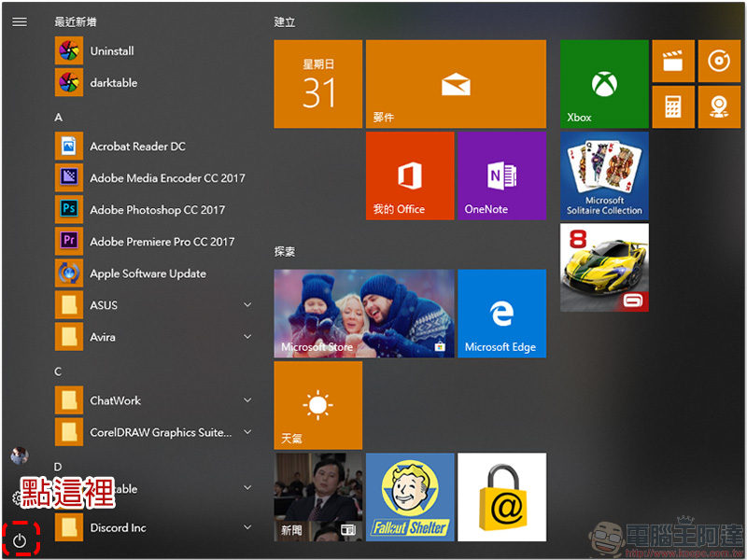This screenshot has width=747, height=560.
Task: Expand the Avira folder chevron
Action: [247, 337]
